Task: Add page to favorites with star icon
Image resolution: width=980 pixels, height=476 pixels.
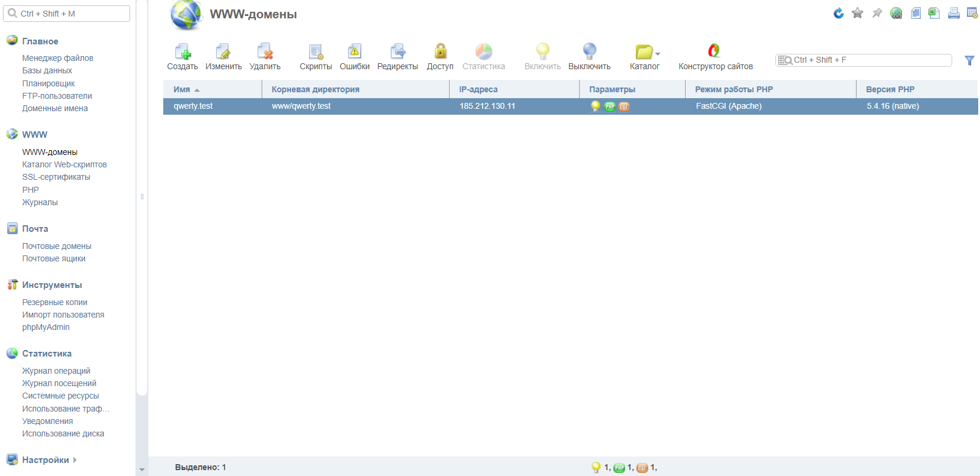Action: pos(858,13)
